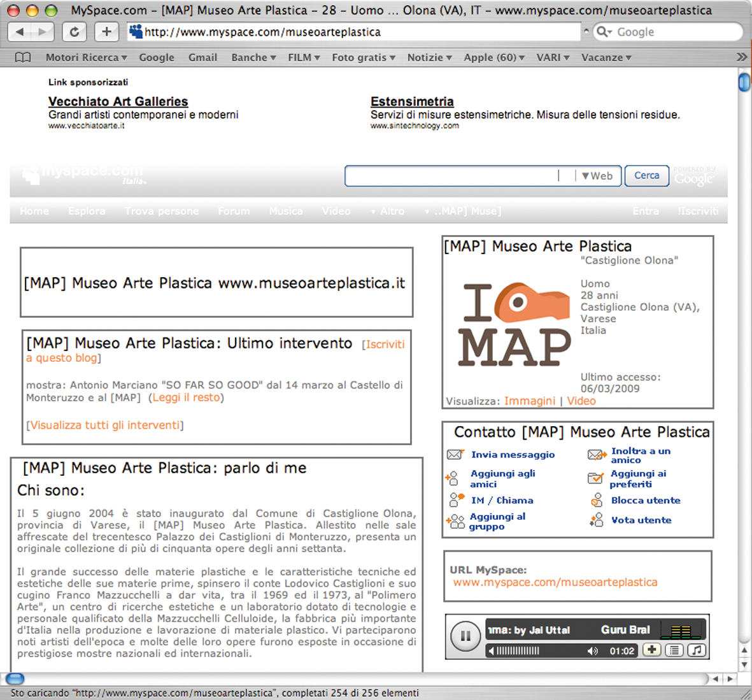Click the player's low volume speaker icon
The image size is (752, 700).
[x=491, y=650]
